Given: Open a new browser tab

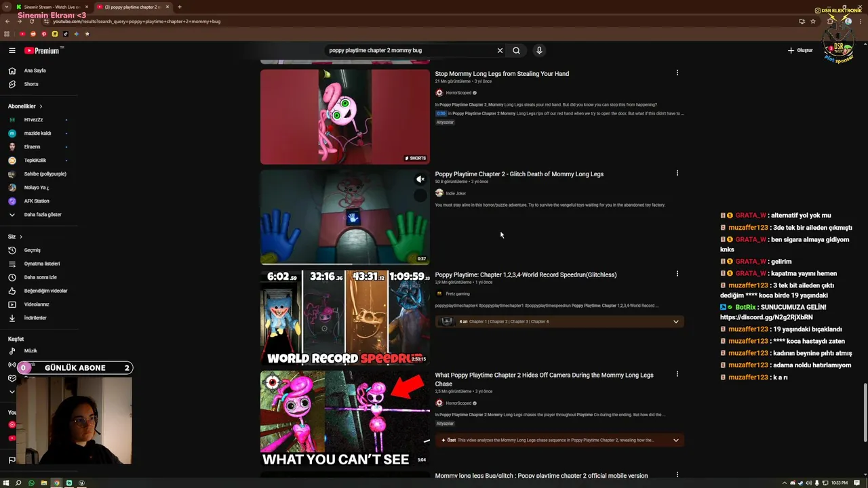Looking at the screenshot, I should (x=179, y=7).
